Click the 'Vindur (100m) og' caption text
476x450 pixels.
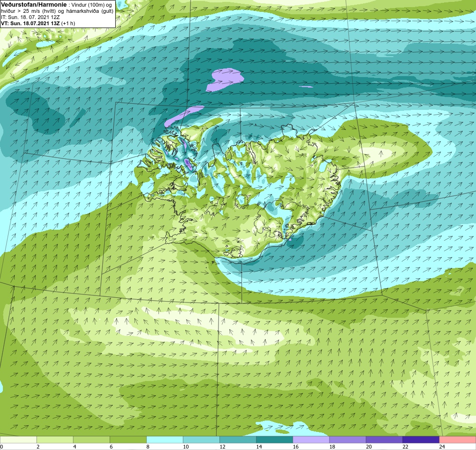91,5
